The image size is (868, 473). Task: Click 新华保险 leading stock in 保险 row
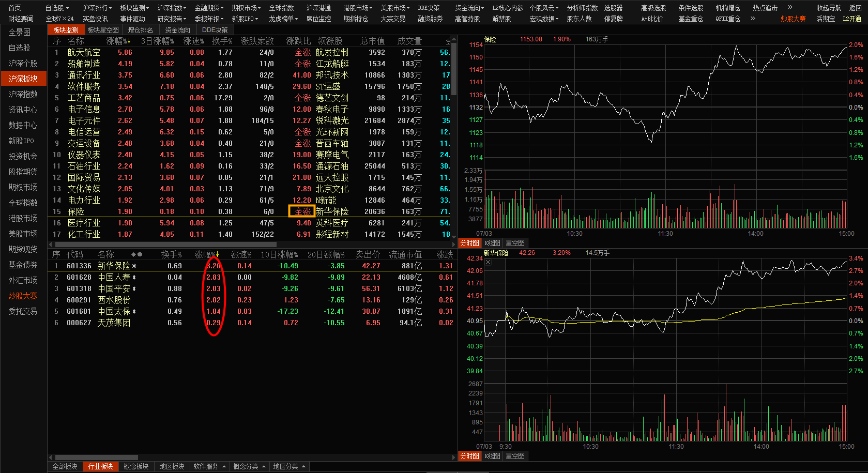coord(332,211)
